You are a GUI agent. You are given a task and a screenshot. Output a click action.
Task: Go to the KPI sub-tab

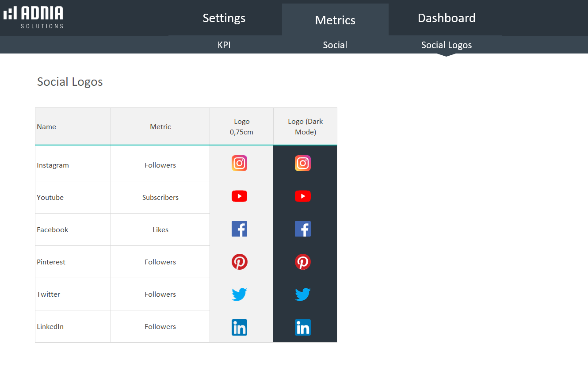pyautogui.click(x=224, y=45)
